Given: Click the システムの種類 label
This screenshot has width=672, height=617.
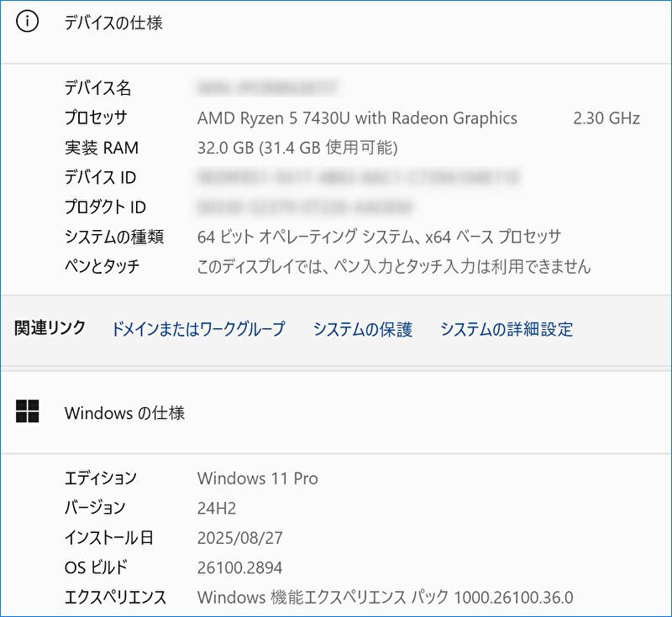Looking at the screenshot, I should pos(114,237).
